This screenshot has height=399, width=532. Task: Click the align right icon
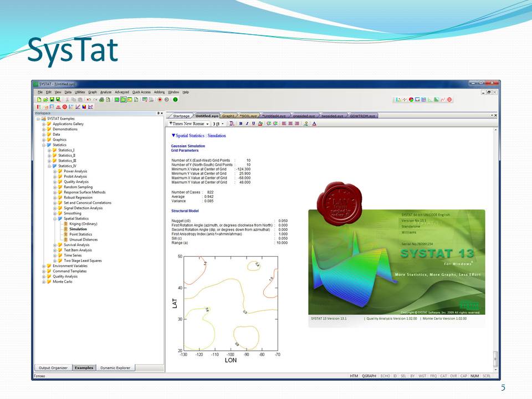tap(297, 124)
